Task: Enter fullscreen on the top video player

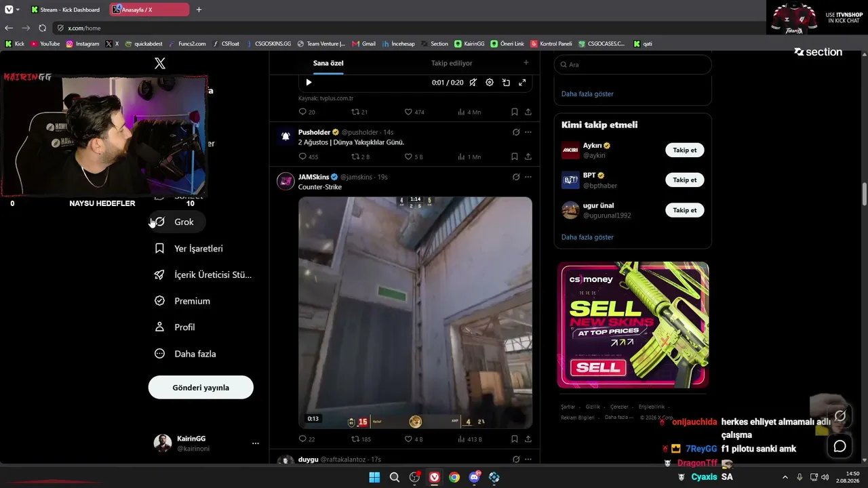Action: tap(522, 83)
